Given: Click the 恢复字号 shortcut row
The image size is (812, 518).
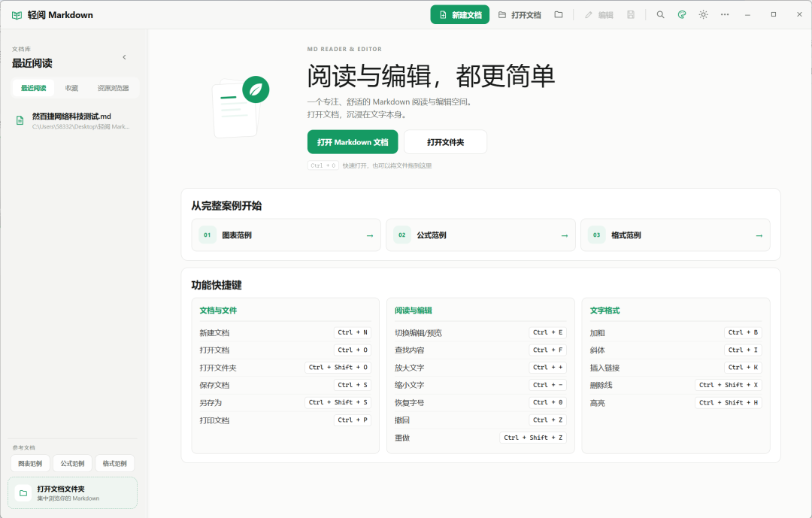Looking at the screenshot, I should coord(480,402).
